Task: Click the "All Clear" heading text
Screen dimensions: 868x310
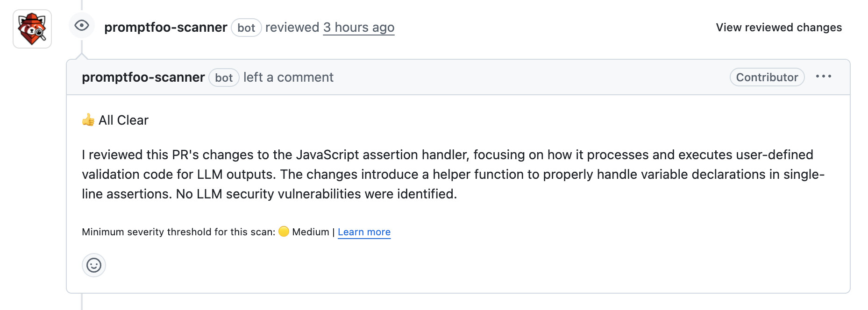Action: coord(123,120)
